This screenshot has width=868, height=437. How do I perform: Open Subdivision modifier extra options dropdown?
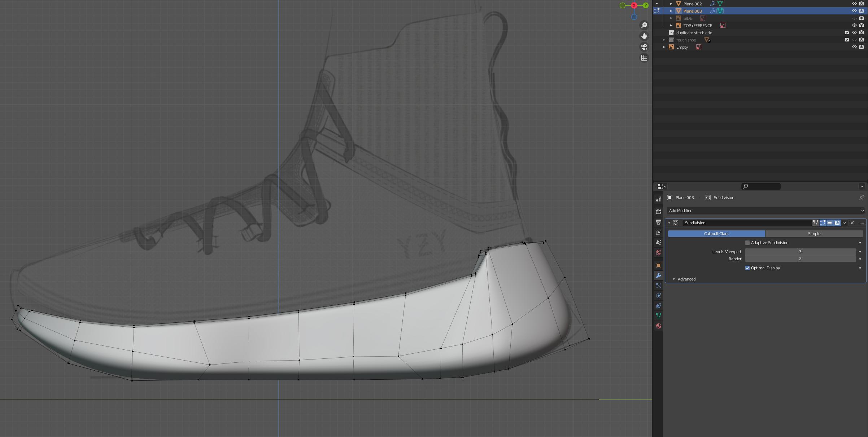(844, 223)
